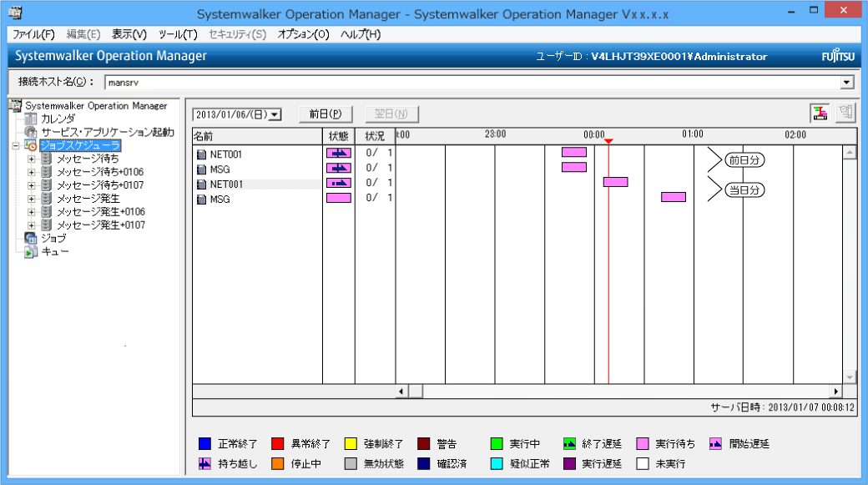Viewport: 868px width, 485px height.
Task: Open the ファイル(F) menu
Action: coord(33,34)
